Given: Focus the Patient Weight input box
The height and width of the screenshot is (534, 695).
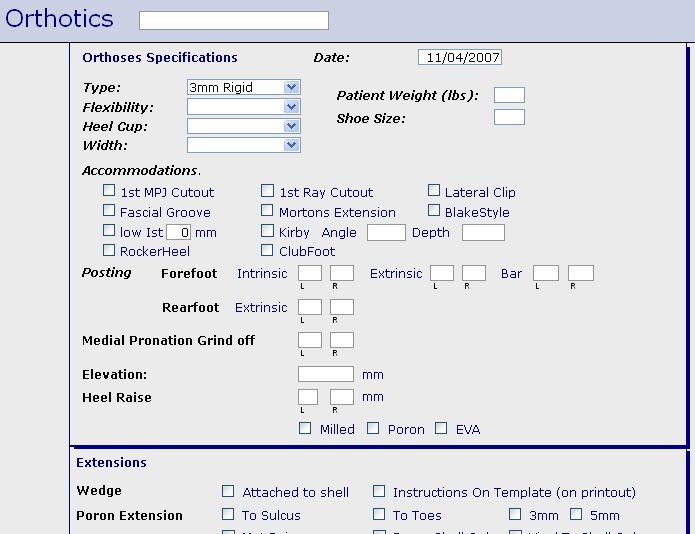Looking at the screenshot, I should click(x=509, y=95).
